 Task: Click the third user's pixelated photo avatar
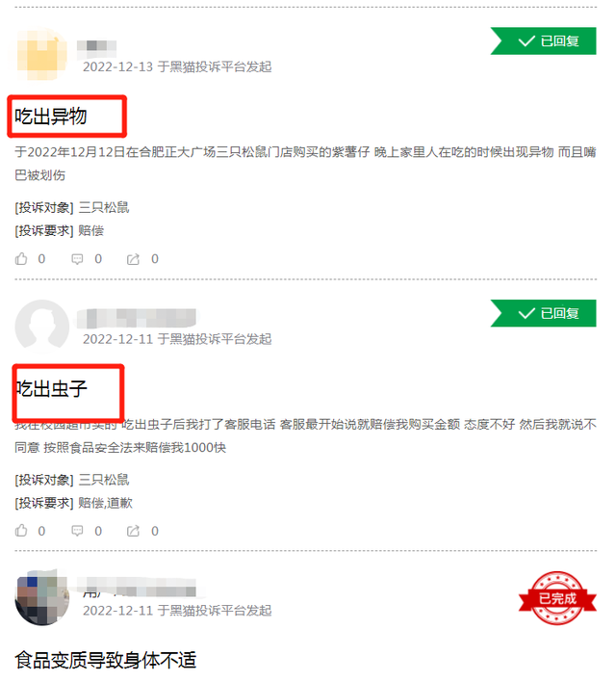[x=41, y=599]
